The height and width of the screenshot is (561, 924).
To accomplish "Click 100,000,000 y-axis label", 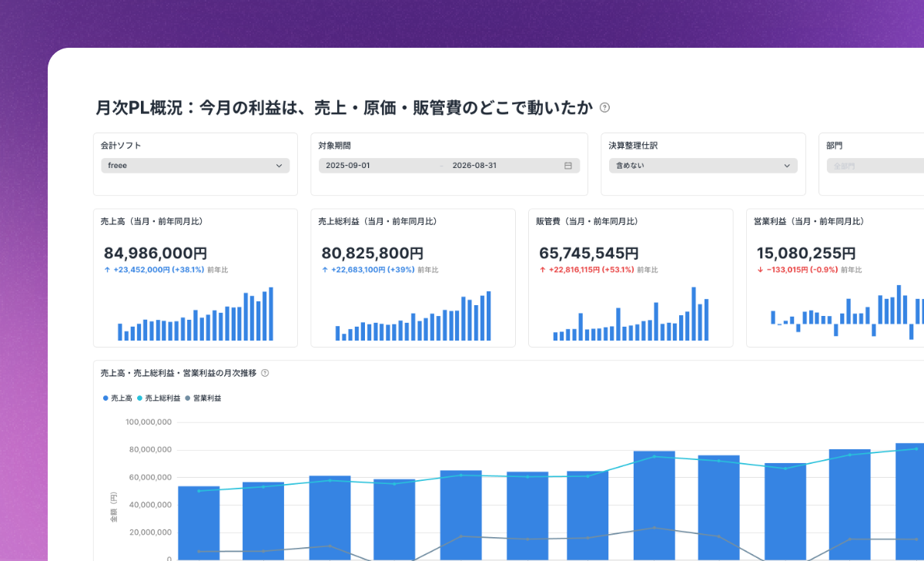I will tap(147, 422).
